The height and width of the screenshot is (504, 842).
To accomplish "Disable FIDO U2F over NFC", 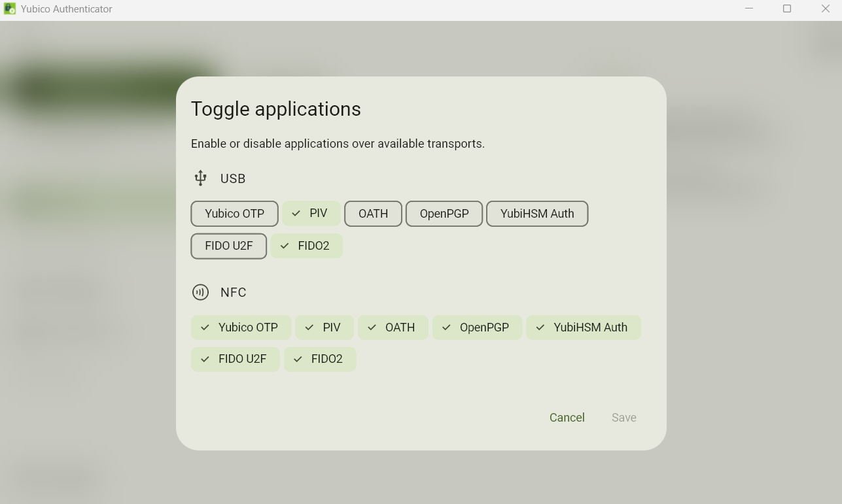I will click(x=236, y=359).
